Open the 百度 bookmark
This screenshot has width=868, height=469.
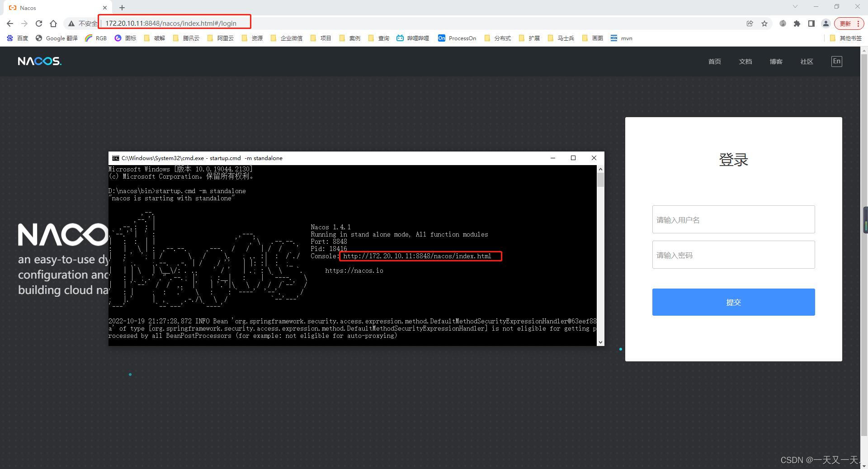coord(18,38)
